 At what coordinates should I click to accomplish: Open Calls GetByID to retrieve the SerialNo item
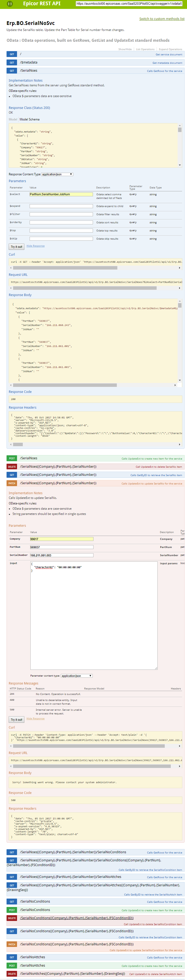point(156,475)
